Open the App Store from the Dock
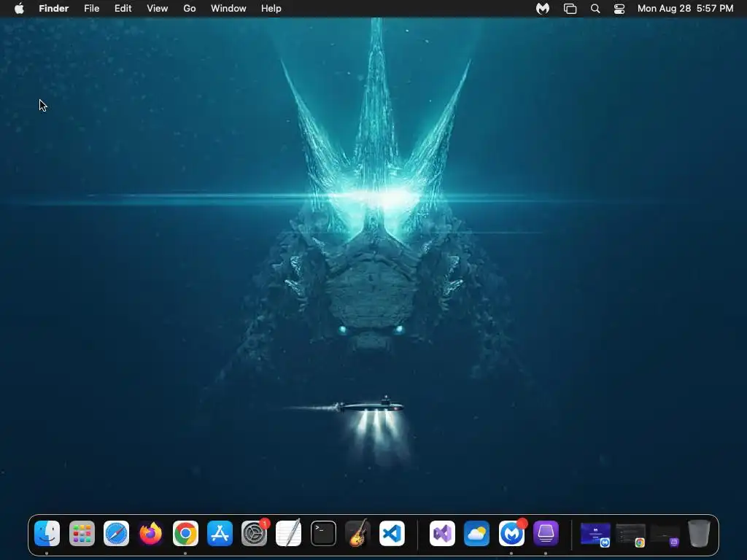 point(220,533)
